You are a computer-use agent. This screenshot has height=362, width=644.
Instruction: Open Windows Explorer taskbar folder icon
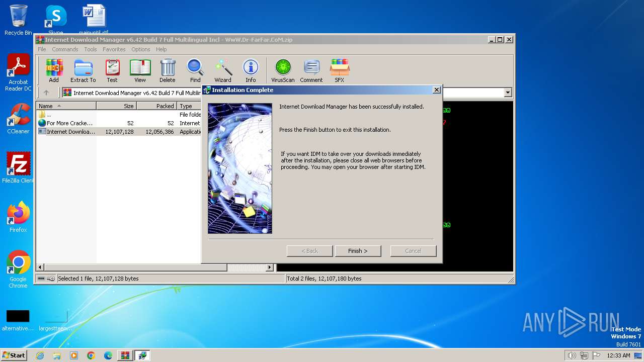(x=57, y=355)
